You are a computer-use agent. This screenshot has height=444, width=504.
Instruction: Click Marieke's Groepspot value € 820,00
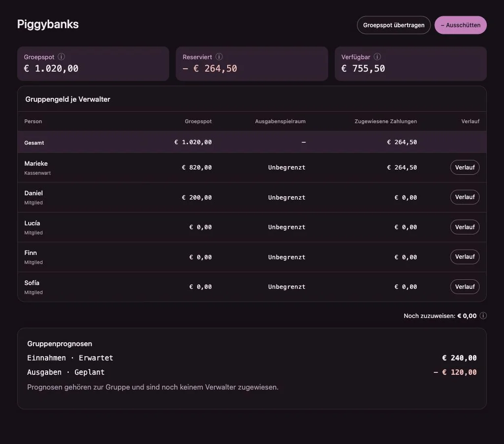(x=197, y=167)
